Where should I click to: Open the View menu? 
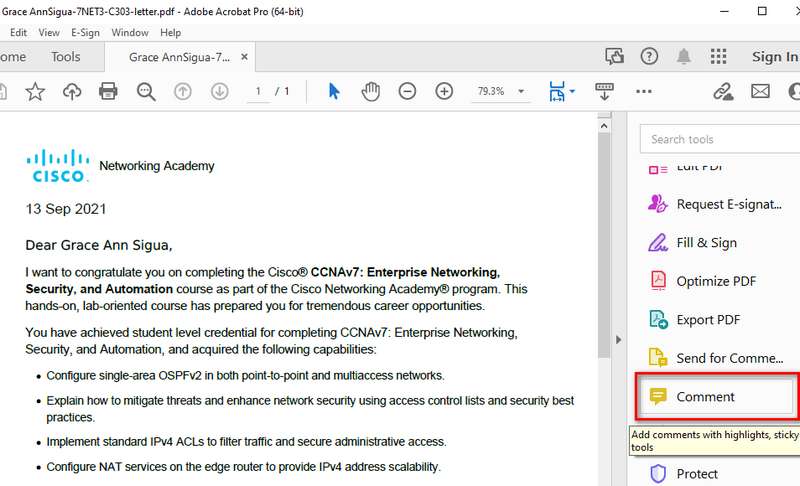(x=49, y=33)
